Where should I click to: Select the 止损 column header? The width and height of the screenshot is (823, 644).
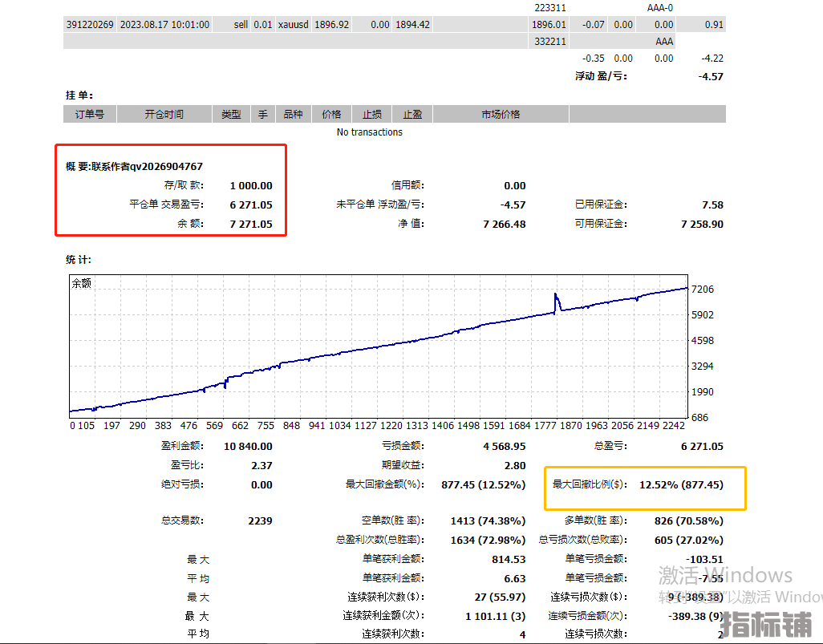point(371,115)
